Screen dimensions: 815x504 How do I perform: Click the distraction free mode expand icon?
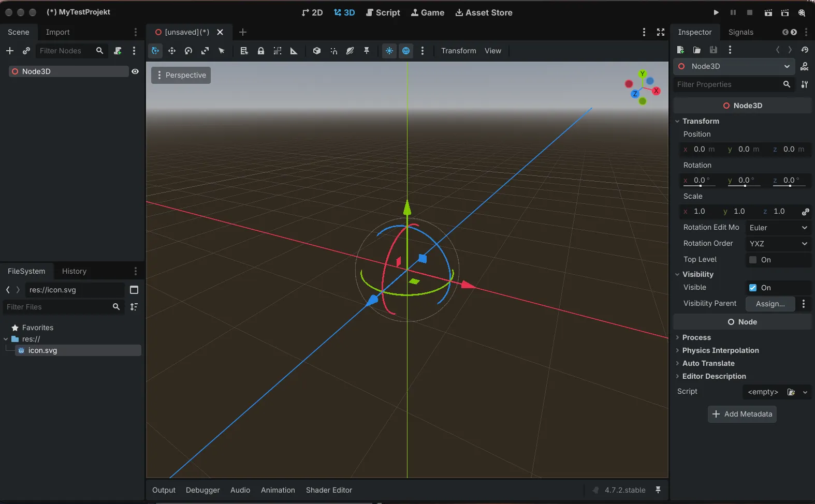(661, 32)
